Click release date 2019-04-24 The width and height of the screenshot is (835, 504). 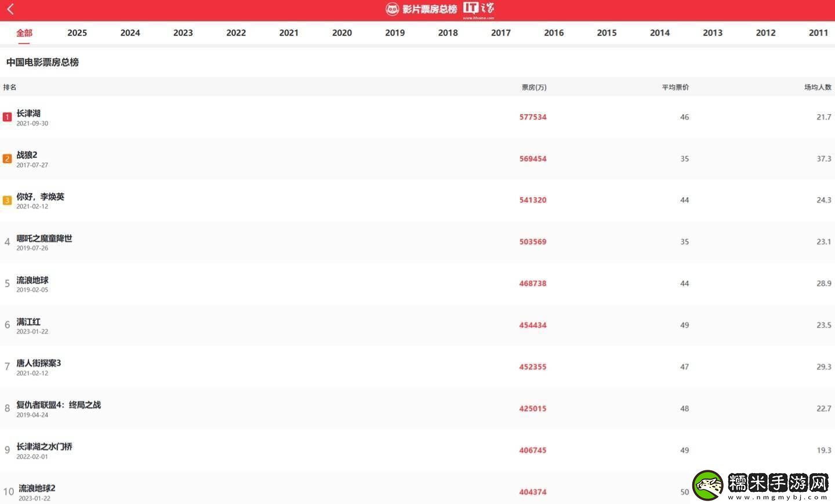click(32, 415)
